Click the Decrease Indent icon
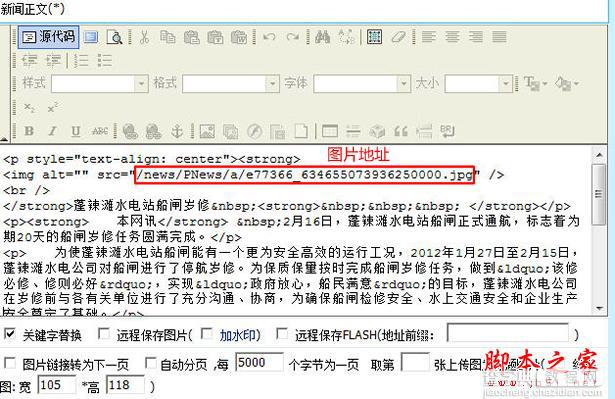 click(29, 60)
